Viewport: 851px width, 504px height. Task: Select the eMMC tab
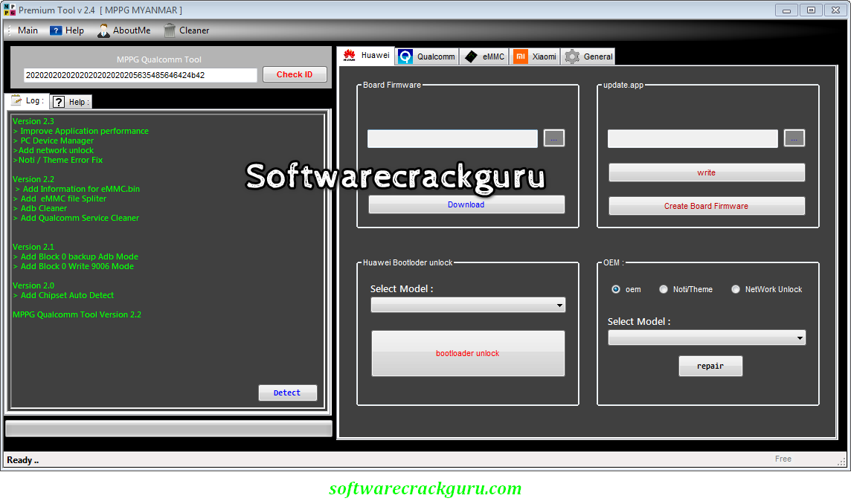[x=484, y=56]
